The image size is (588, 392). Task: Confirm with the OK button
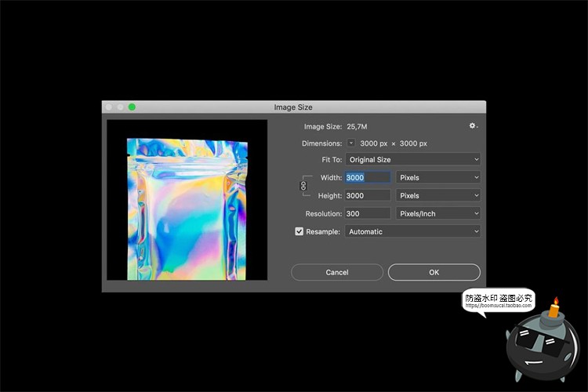[434, 272]
